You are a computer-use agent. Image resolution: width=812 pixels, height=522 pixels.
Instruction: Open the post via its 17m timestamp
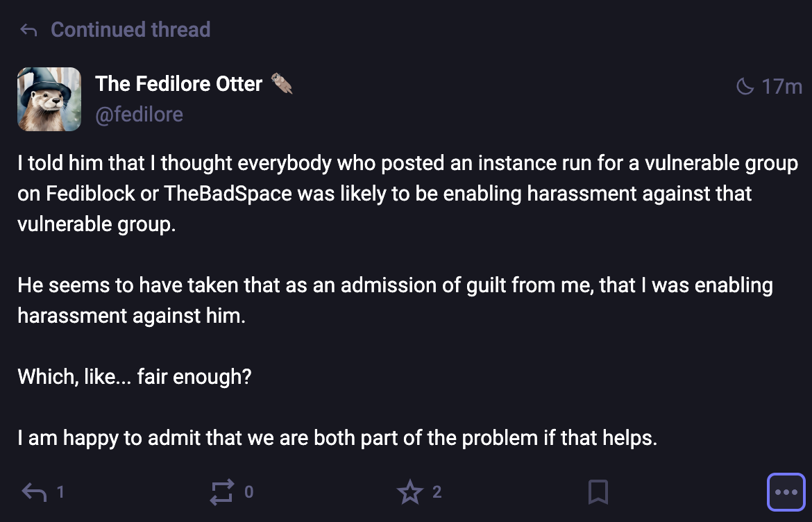click(x=782, y=87)
